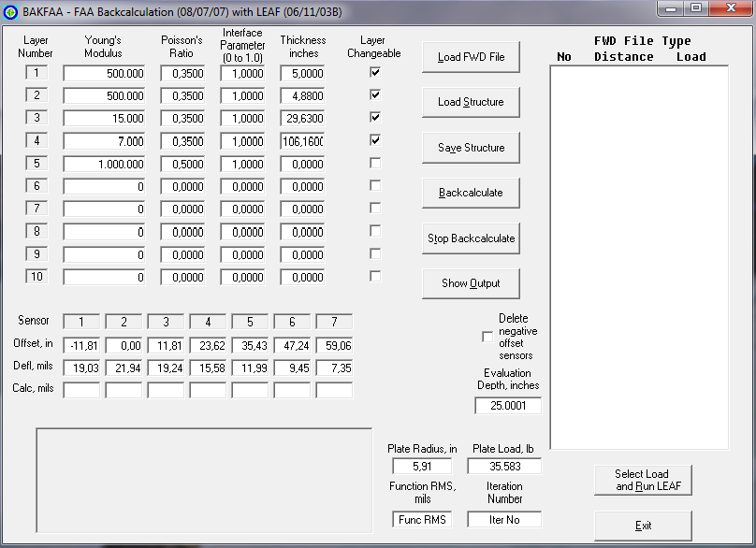Select sensor 1 Calc mils field
This screenshot has height=548, width=756.
click(81, 390)
